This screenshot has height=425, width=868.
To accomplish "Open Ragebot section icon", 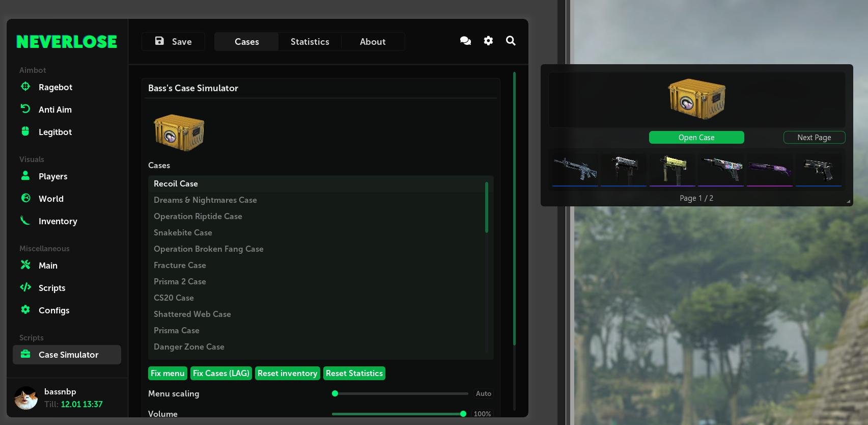I will tap(25, 87).
